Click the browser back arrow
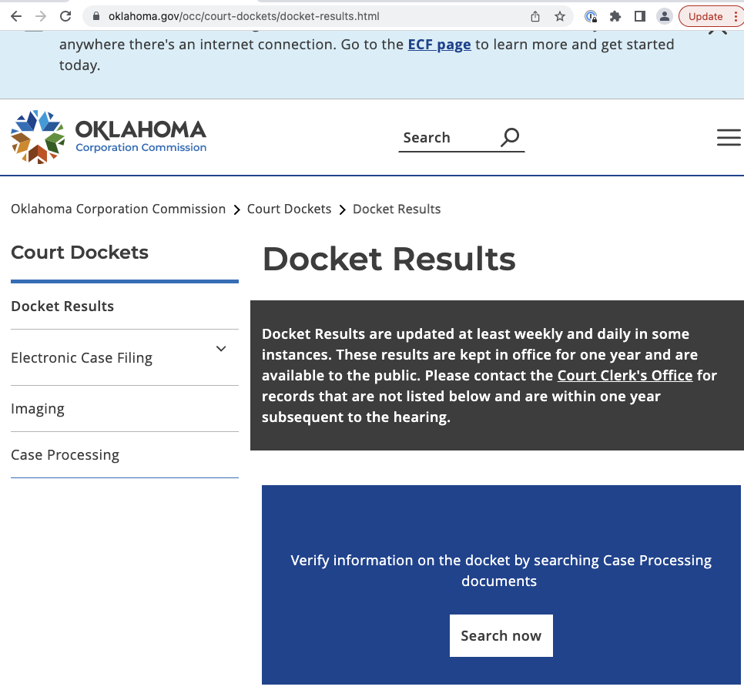Screen dimensions: 744x700 click(x=16, y=16)
